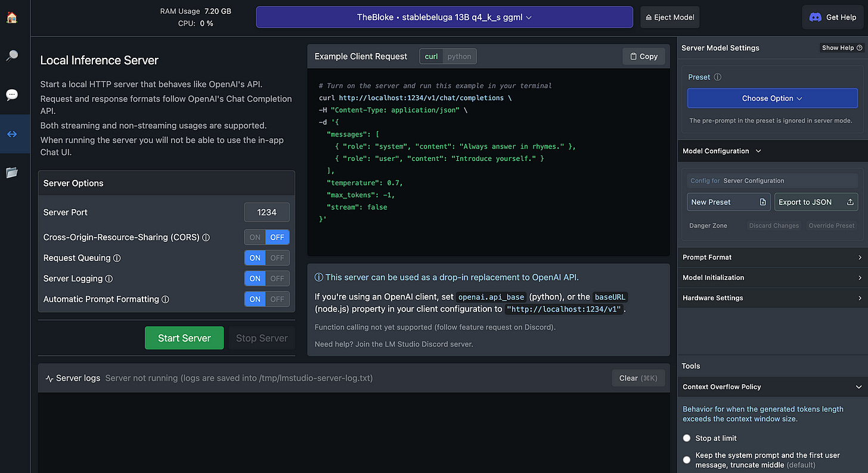Select the Local Server arrows icon

13,133
